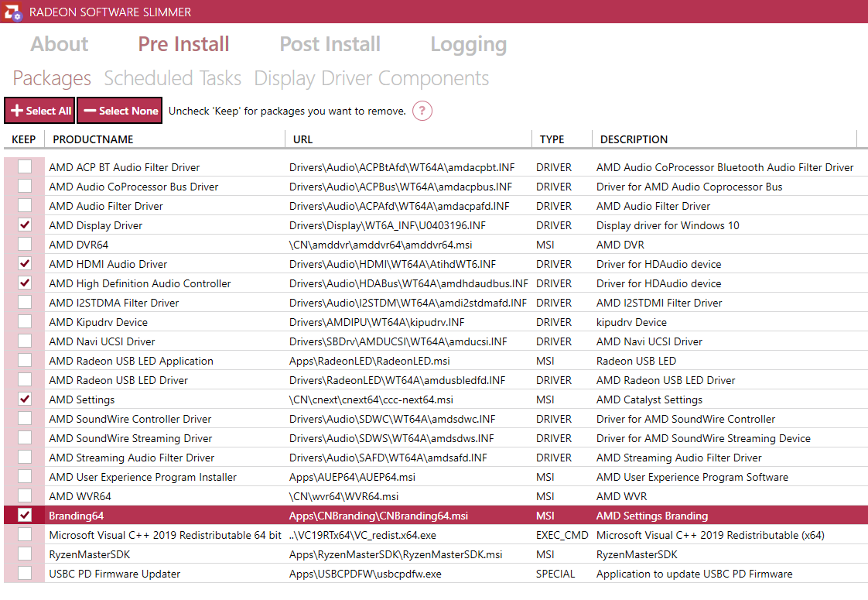This screenshot has height=600, width=868.
Task: Click the 'AMD HDMI Audio Driver' product name
Action: click(108, 264)
